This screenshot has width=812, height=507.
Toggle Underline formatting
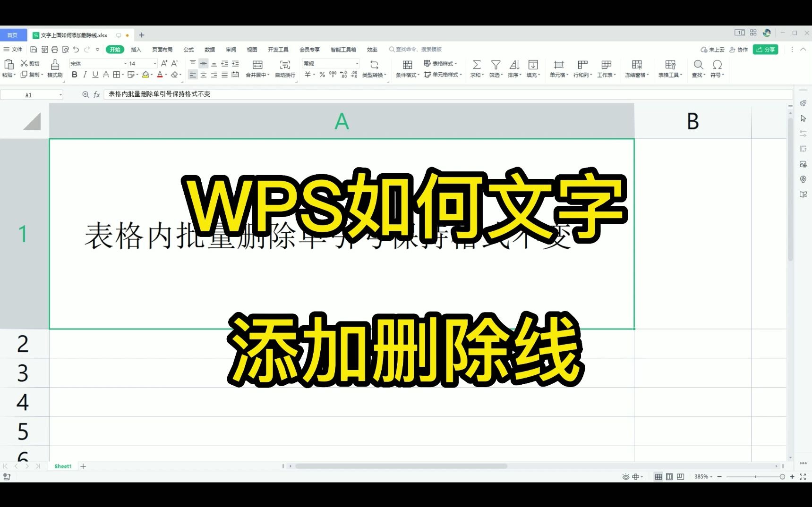point(95,75)
